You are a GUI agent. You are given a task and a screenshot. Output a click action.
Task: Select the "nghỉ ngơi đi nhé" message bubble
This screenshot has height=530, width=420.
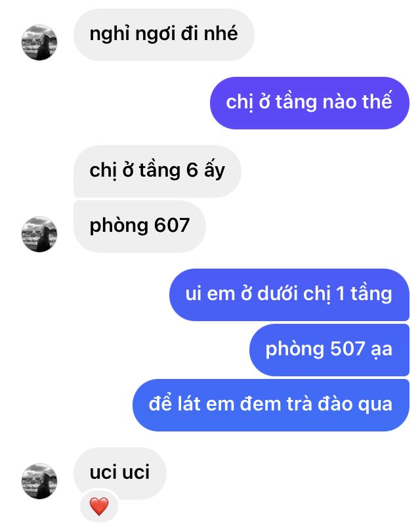point(164,35)
